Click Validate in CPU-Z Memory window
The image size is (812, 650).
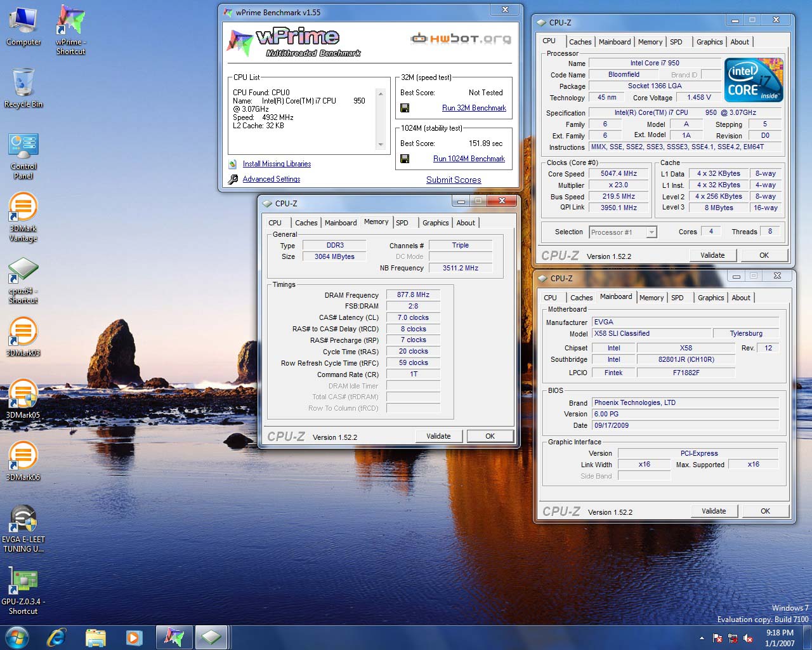coord(438,436)
